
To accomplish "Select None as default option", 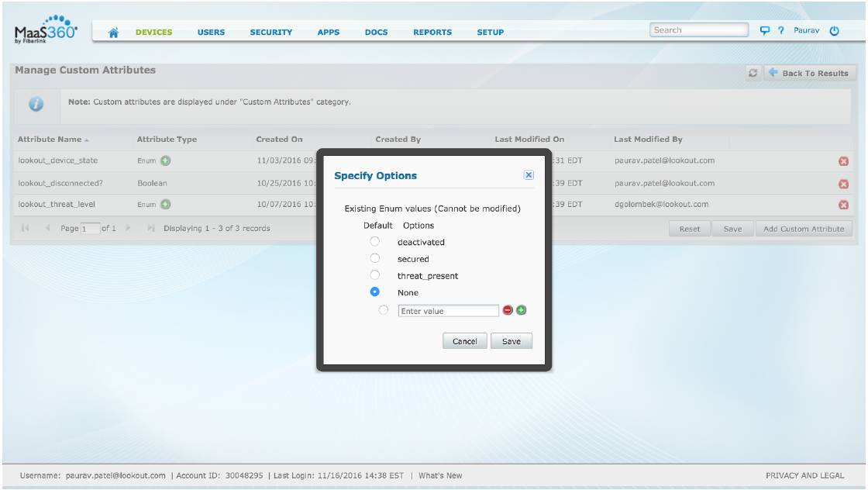I will tap(375, 292).
